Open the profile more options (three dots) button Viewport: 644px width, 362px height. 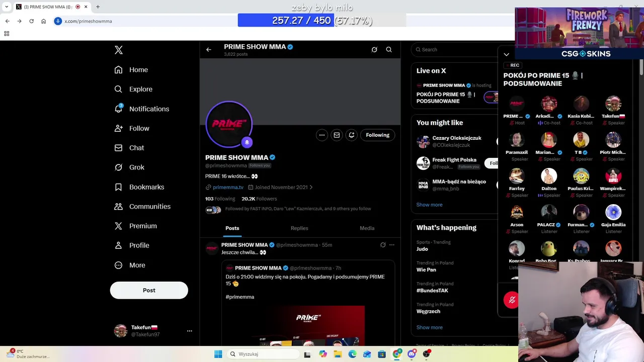[x=322, y=135]
